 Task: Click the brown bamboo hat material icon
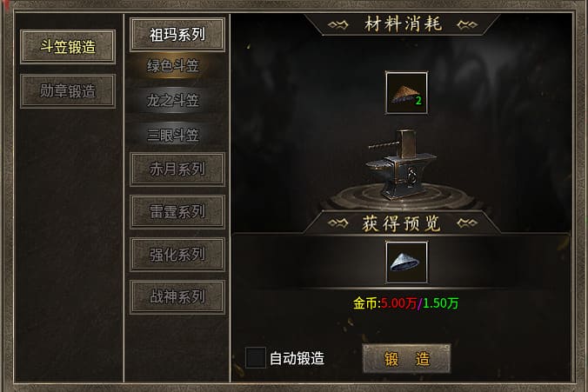pos(406,93)
